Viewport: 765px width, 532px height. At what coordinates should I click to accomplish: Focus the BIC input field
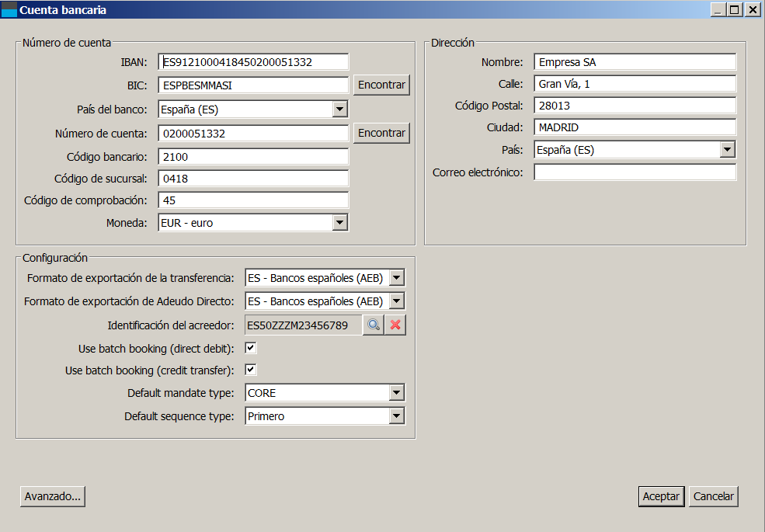coord(253,85)
